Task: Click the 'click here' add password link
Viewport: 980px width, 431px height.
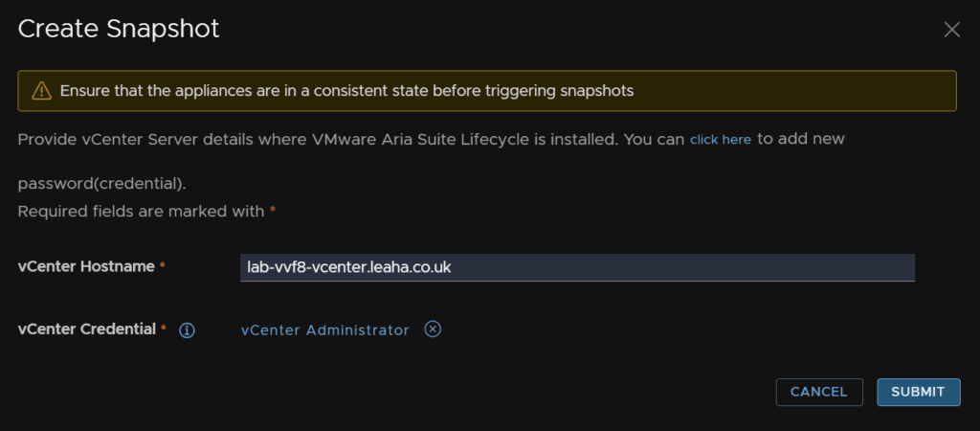Action: point(721,140)
